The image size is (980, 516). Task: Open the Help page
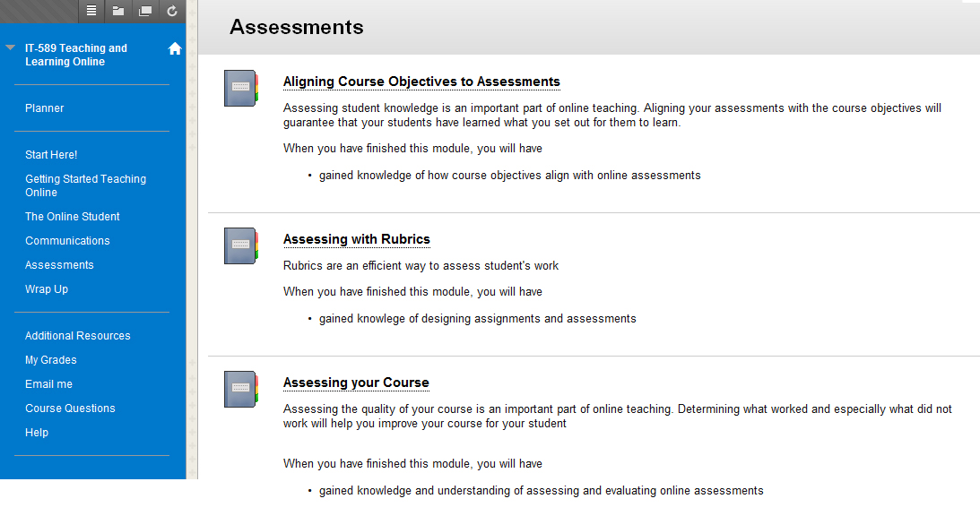coord(36,432)
